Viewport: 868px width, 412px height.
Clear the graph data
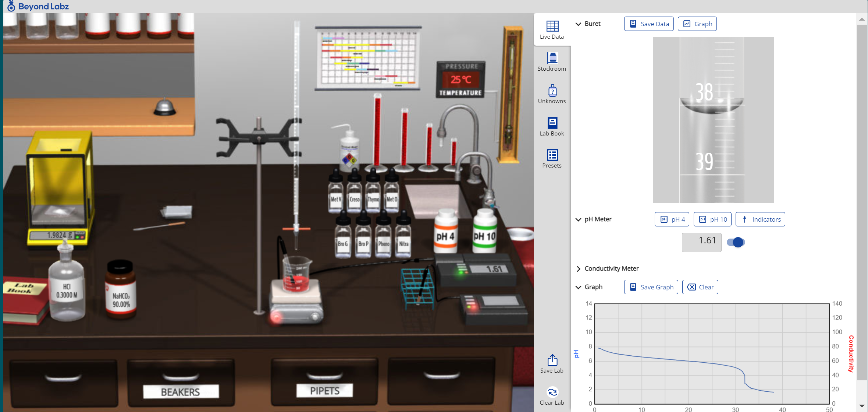coord(700,287)
